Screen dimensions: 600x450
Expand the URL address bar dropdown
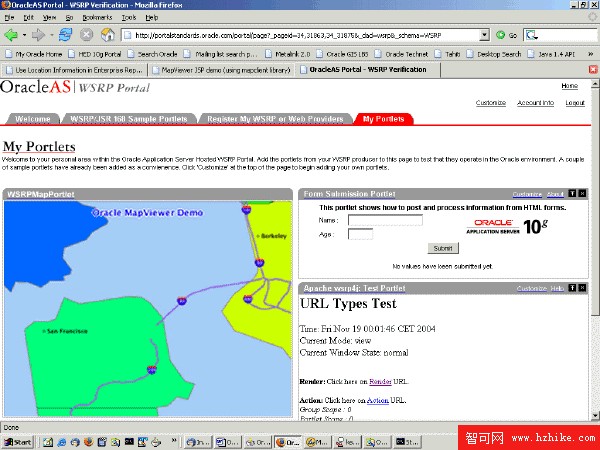pyautogui.click(x=484, y=35)
